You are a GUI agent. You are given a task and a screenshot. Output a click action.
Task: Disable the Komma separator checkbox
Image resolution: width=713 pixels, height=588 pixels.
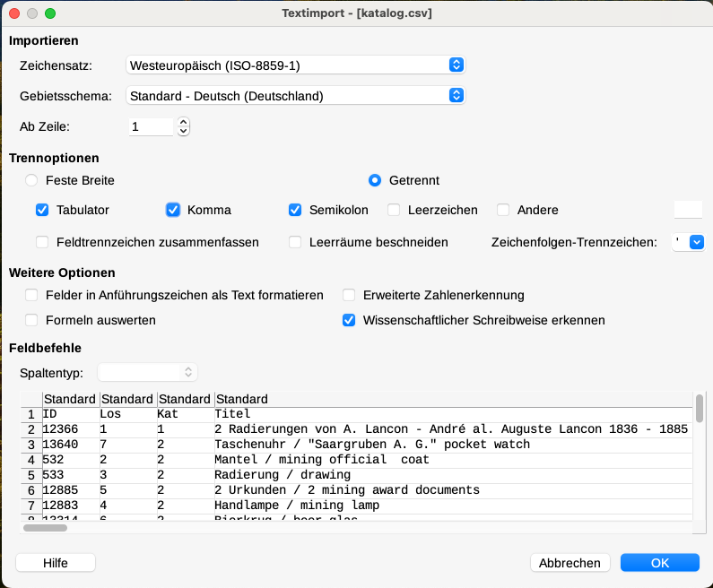point(174,211)
